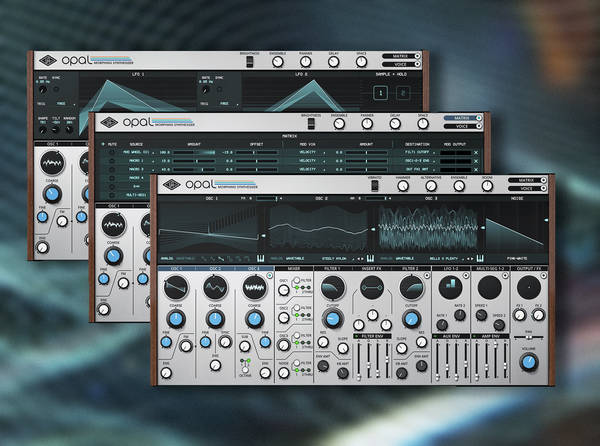Viewport: 600px width, 446px height.
Task: Switch to the OSC 2 tab in front window
Action: tap(215, 269)
